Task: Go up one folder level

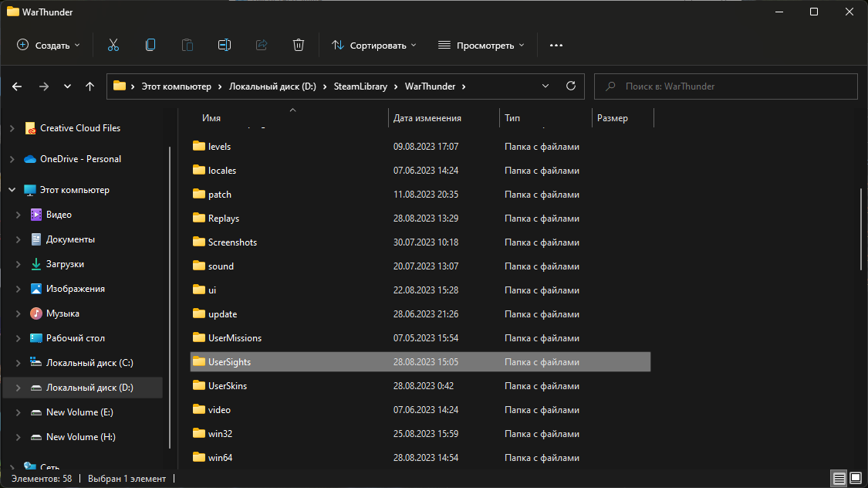Action: tap(90, 86)
